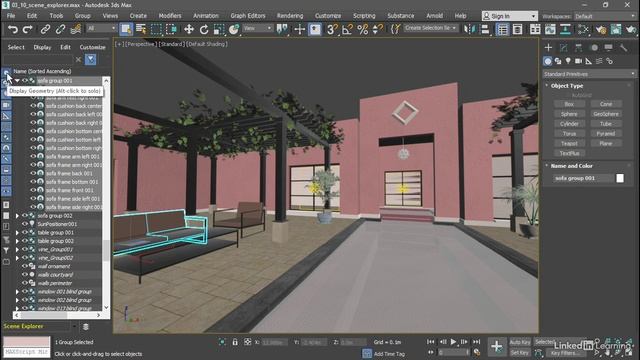Click the Unlink Selection tool
The image size is (640, 360).
click(60, 29)
